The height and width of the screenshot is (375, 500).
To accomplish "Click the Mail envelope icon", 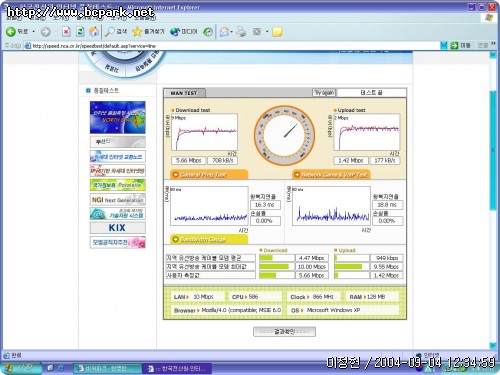I will [225, 32].
